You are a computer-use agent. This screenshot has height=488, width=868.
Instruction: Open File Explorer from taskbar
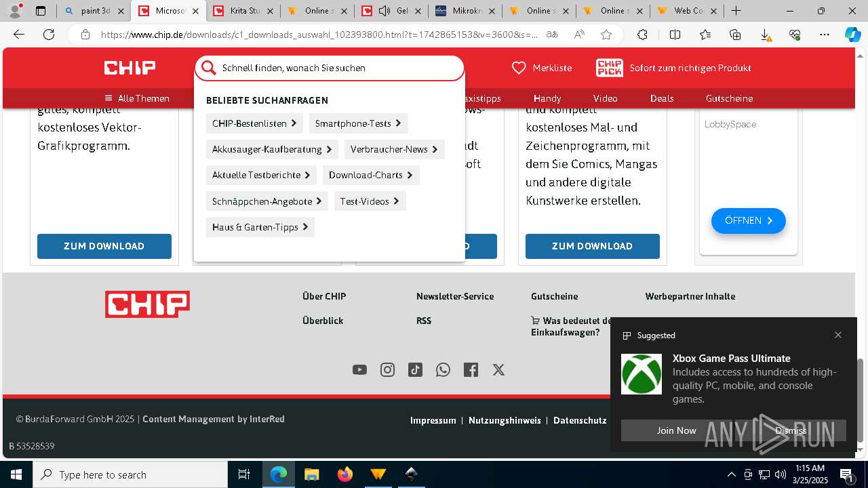[x=311, y=474]
